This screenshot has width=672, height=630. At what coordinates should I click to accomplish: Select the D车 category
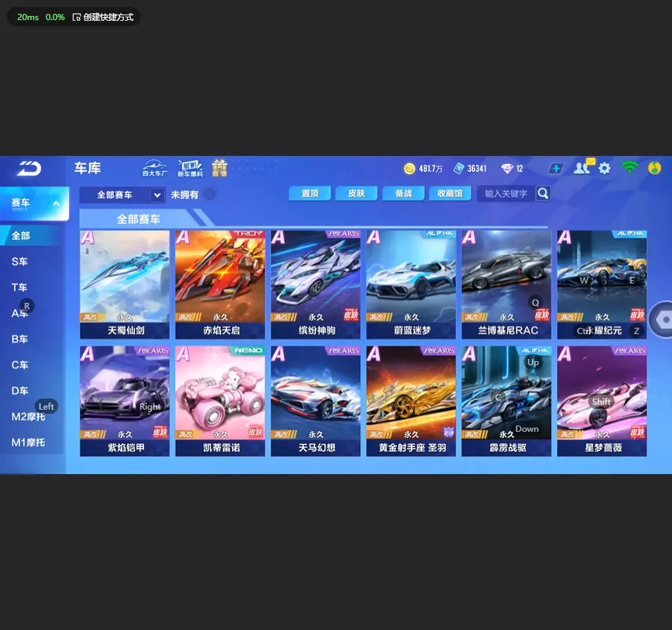(x=19, y=391)
